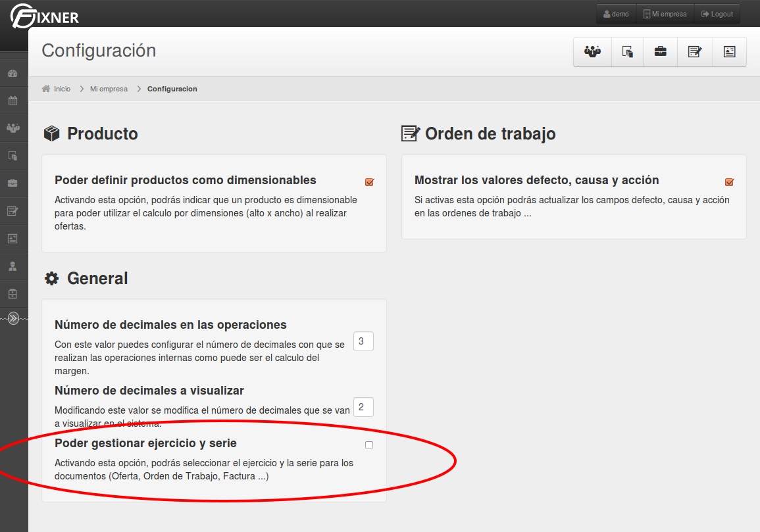Open the documents icon in the sidebar

13,156
